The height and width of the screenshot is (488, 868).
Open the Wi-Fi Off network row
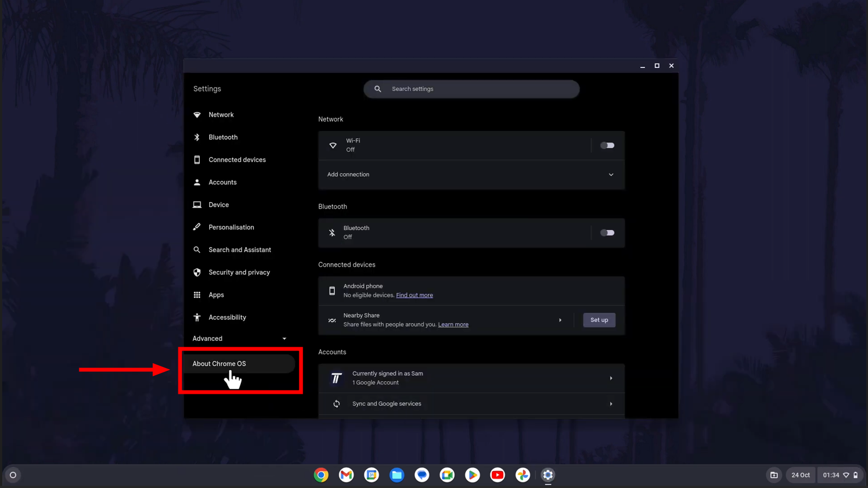click(454, 145)
